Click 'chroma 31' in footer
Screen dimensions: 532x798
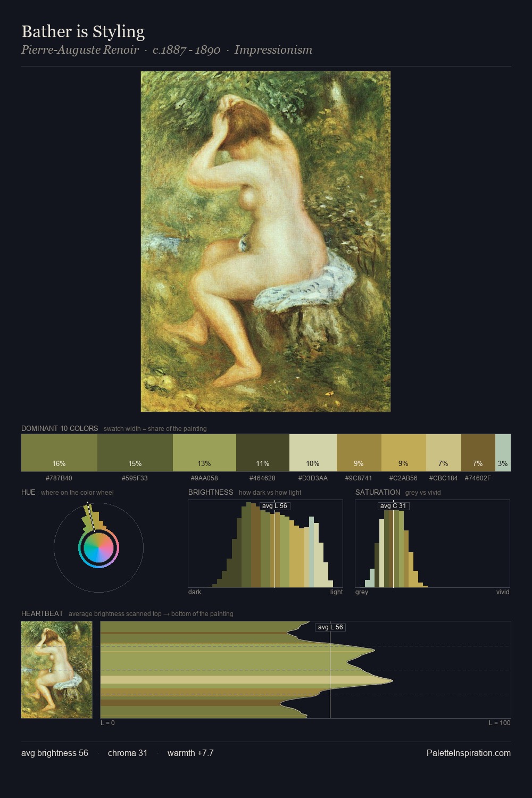(128, 753)
